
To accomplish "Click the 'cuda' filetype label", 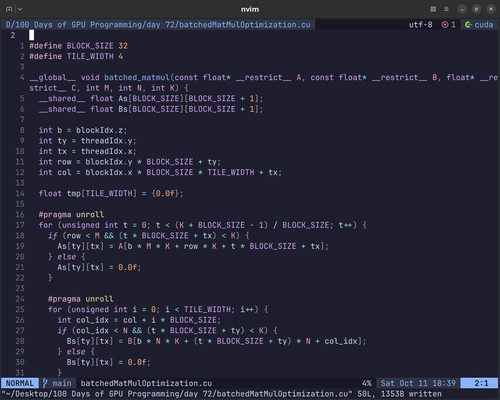I will [484, 25].
